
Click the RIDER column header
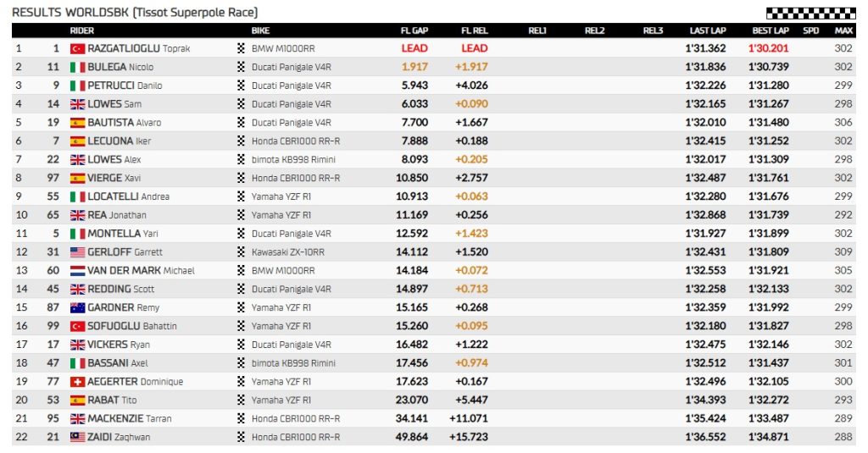click(x=81, y=30)
